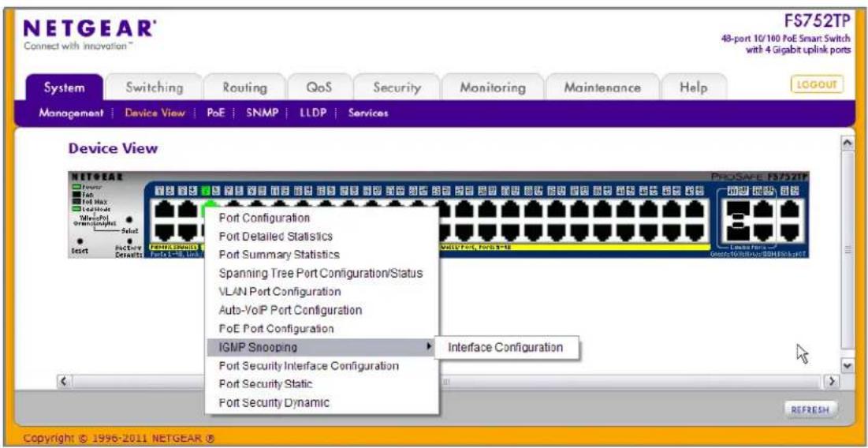
Task: Go to the QoS tab
Action: tap(319, 88)
